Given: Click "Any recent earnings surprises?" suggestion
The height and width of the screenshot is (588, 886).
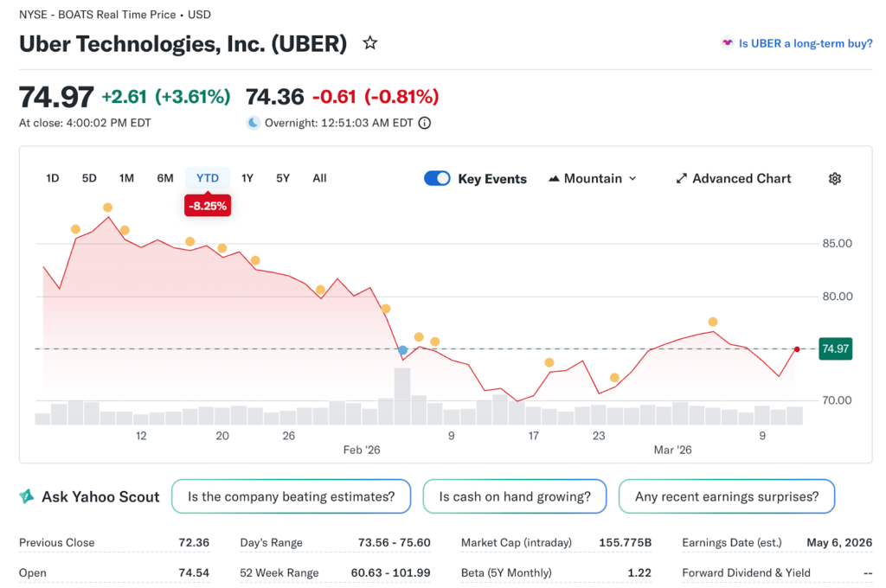Looking at the screenshot, I should [726, 497].
